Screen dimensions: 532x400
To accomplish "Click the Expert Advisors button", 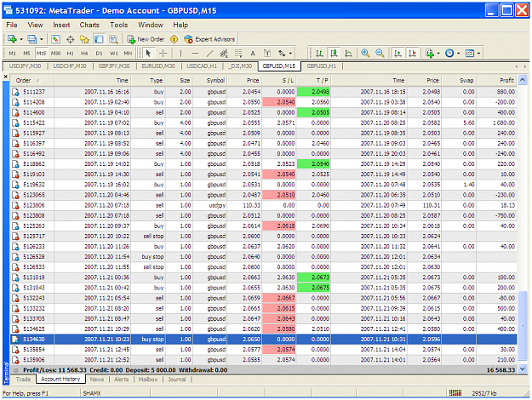I will (209, 39).
